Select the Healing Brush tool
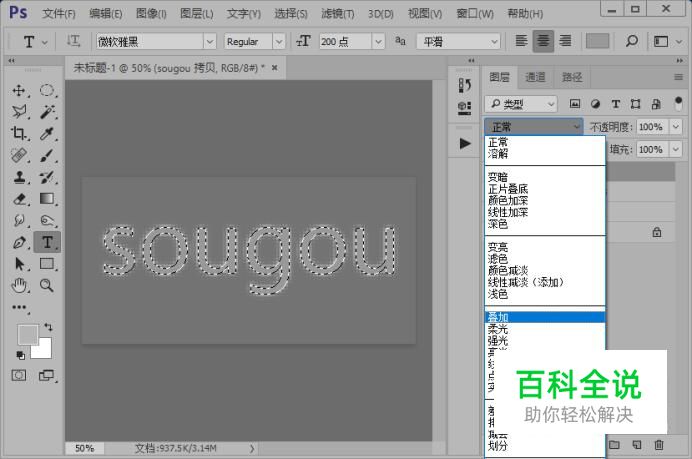This screenshot has height=459, width=692. (x=19, y=155)
